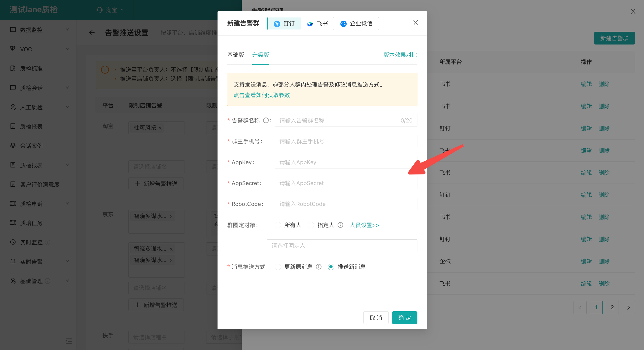Click the 淘宝 headset icon in header
The image size is (644, 350).
(99, 10)
